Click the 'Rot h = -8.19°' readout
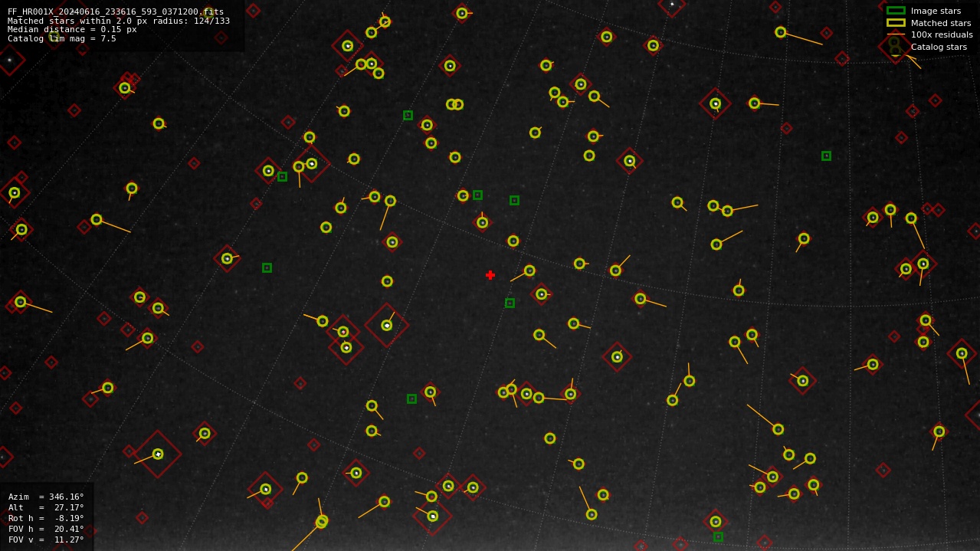The height and width of the screenshot is (551, 980). click(x=46, y=518)
